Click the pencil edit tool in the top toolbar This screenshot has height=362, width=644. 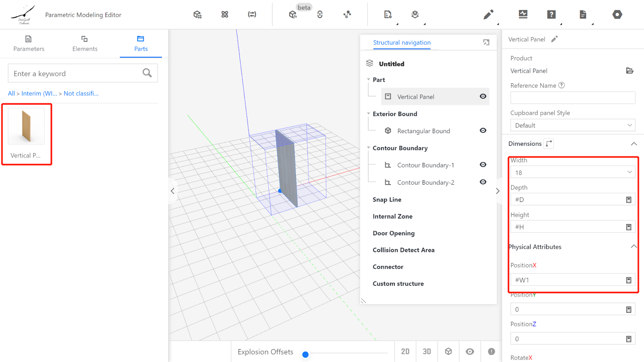(488, 15)
